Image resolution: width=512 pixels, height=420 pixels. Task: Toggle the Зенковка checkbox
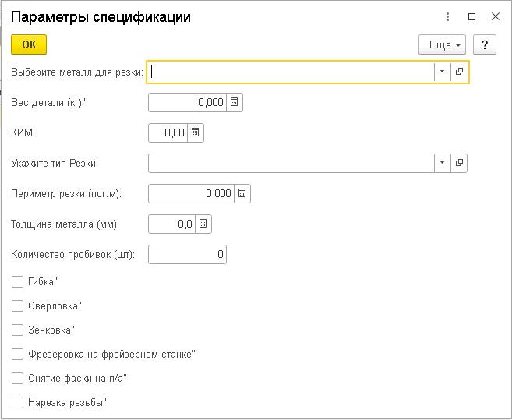[x=18, y=330]
